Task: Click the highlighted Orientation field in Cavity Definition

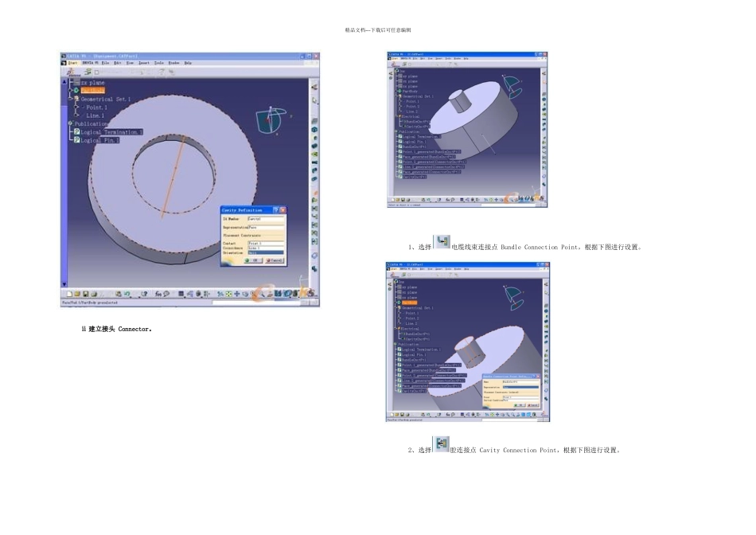Action: (x=266, y=252)
